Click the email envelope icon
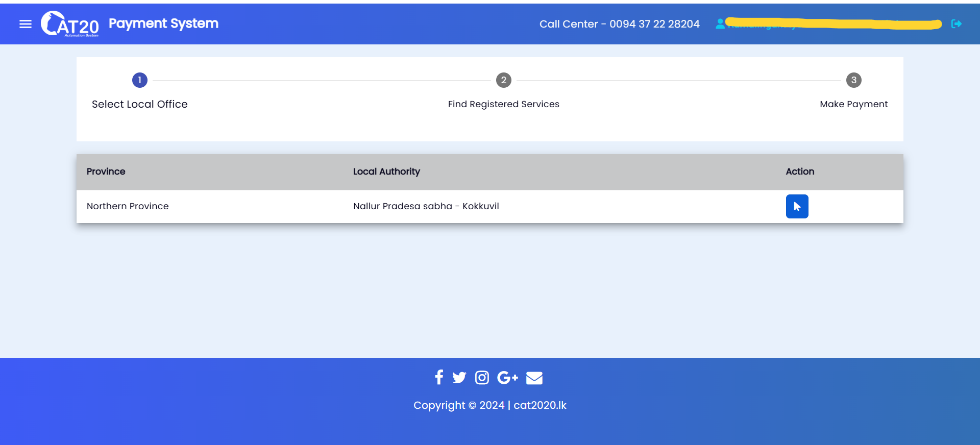The width and height of the screenshot is (980, 445). (534, 378)
